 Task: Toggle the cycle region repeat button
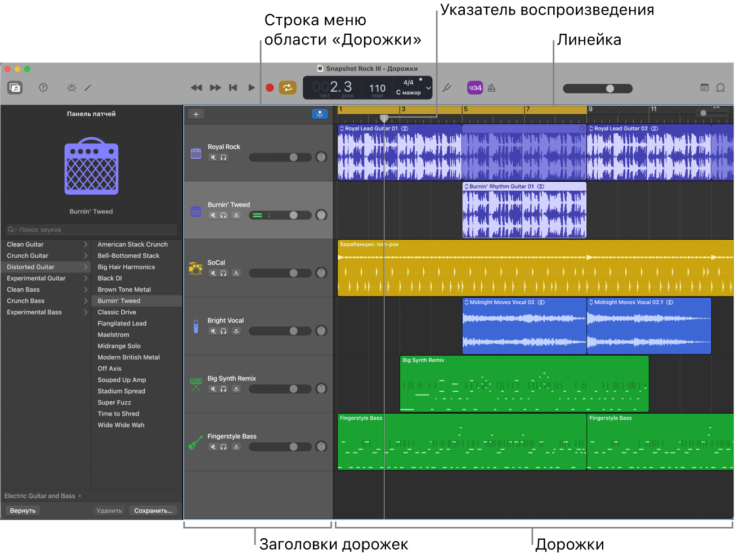pos(288,88)
